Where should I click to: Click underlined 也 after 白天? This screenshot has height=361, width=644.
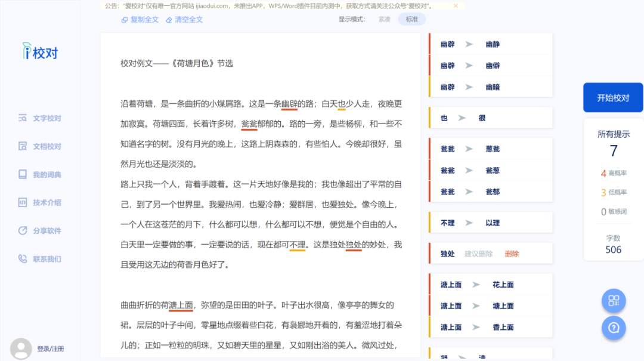pos(342,104)
